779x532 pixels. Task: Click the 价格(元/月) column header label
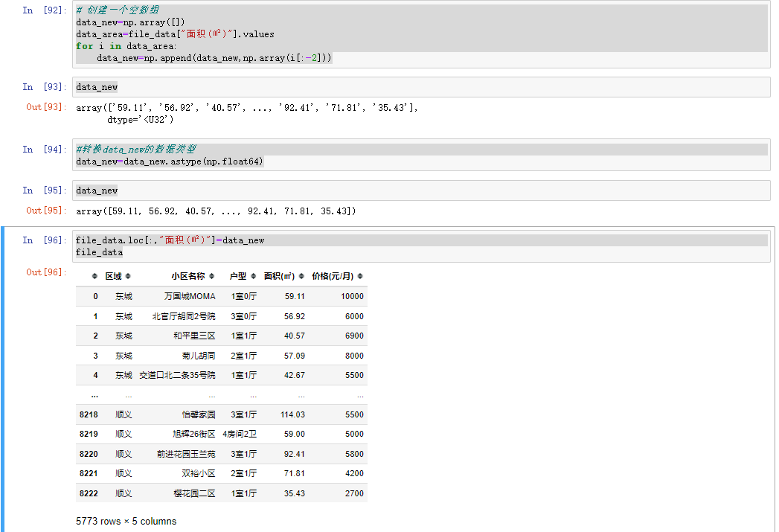[333, 276]
